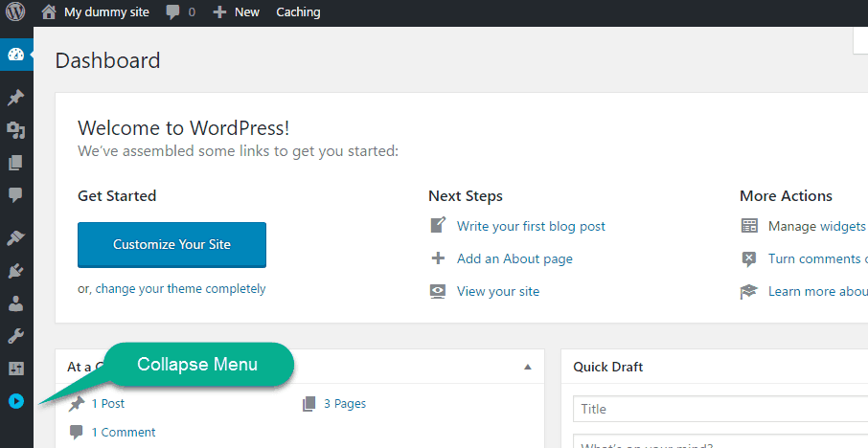This screenshot has width=868, height=448.
Task: Open Tools wrench sidebar icon
Action: point(15,336)
